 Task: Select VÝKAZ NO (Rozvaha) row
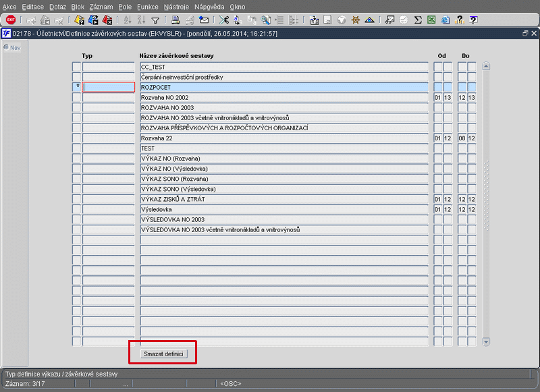tap(284, 159)
